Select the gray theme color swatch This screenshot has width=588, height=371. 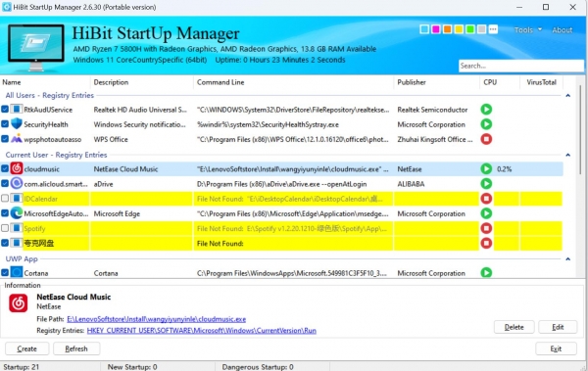[x=481, y=29]
